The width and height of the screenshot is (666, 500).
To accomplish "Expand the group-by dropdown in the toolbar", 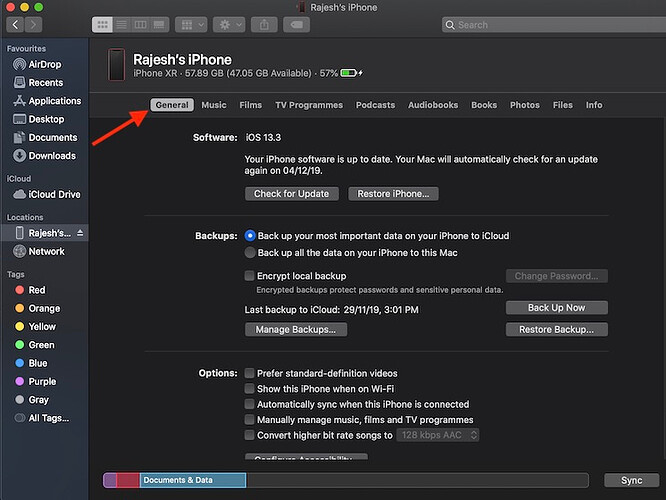I will (191, 23).
